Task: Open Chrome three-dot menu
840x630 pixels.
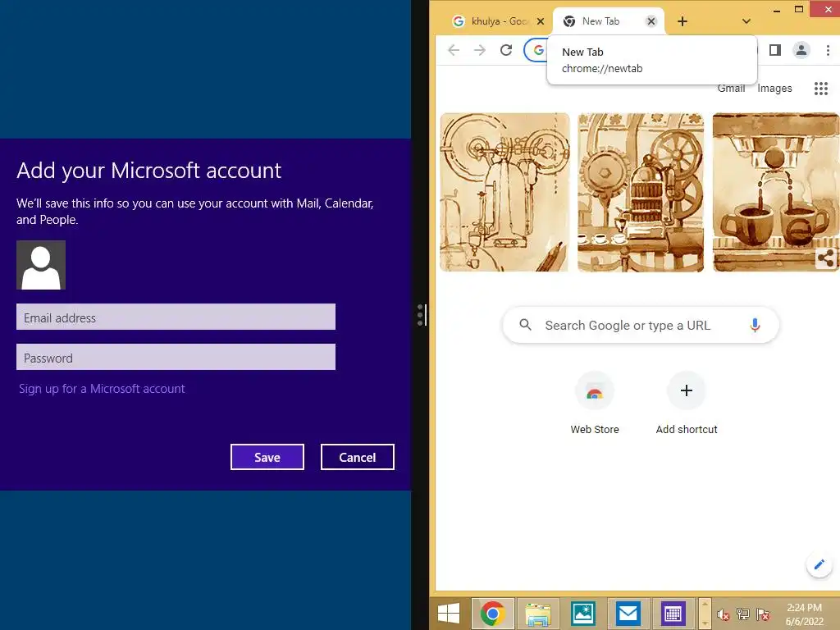Action: 828,50
